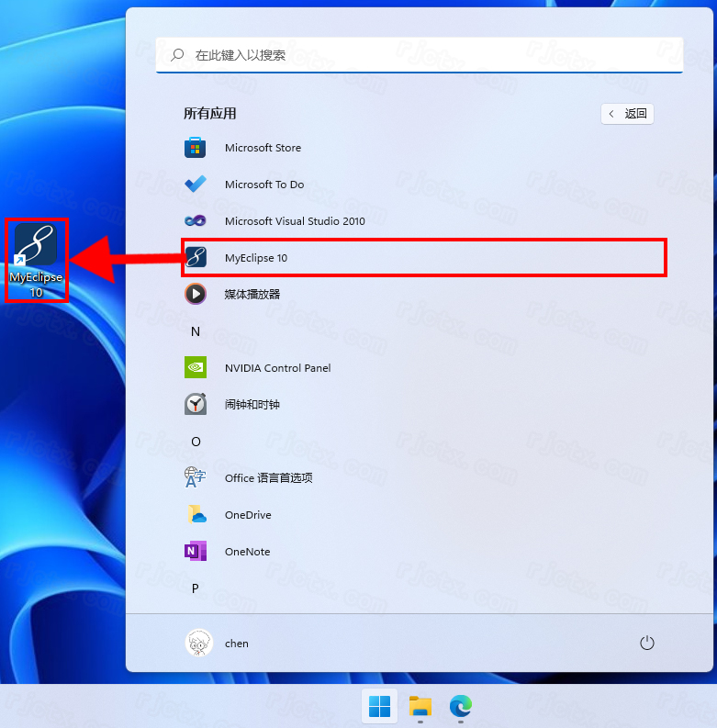The width and height of the screenshot is (717, 728).
Task: Click the Office 语言首选项 icon
Action: click(196, 478)
